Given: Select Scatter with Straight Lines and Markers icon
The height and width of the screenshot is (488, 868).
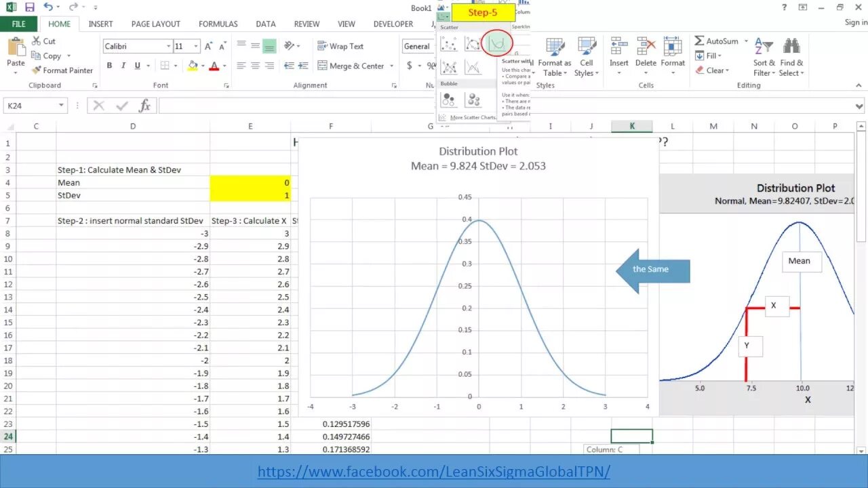Looking at the screenshot, I should click(x=449, y=68).
